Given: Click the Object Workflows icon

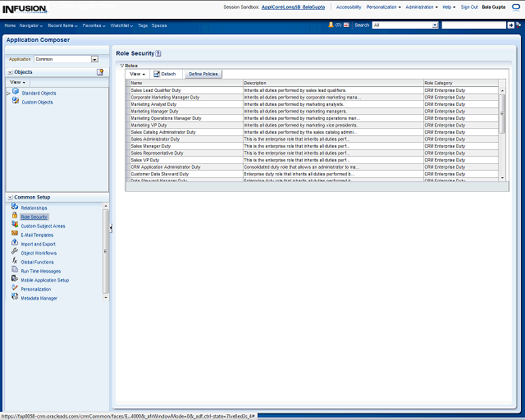Looking at the screenshot, I should 15,253.
